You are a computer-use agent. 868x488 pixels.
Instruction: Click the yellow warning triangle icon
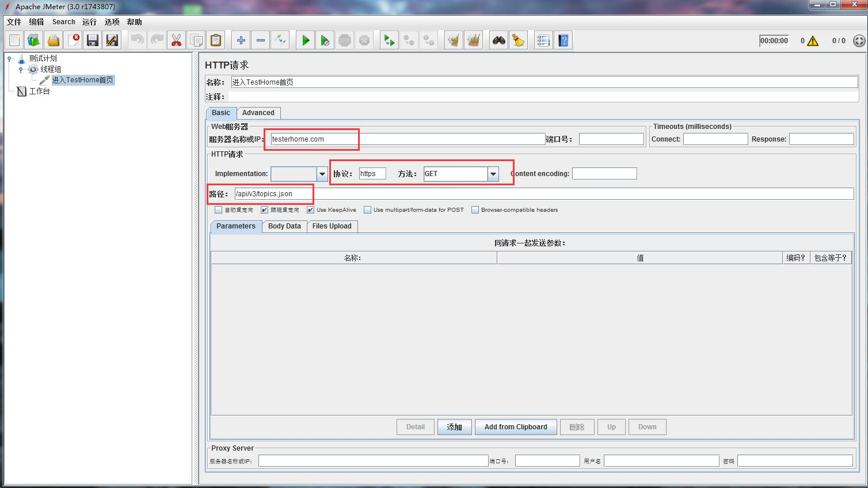tap(813, 41)
